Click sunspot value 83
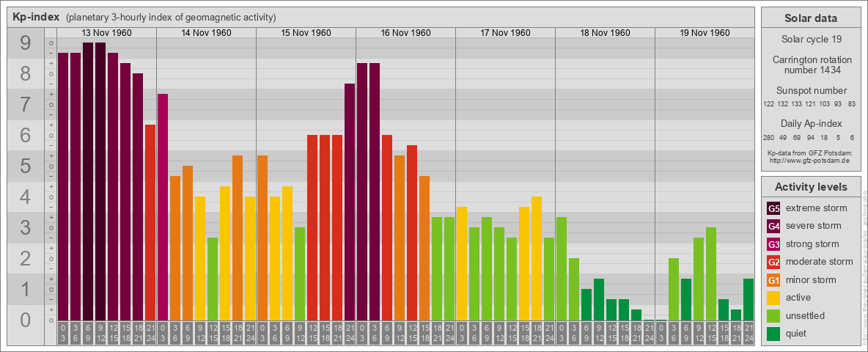The width and height of the screenshot is (868, 352). point(851,104)
